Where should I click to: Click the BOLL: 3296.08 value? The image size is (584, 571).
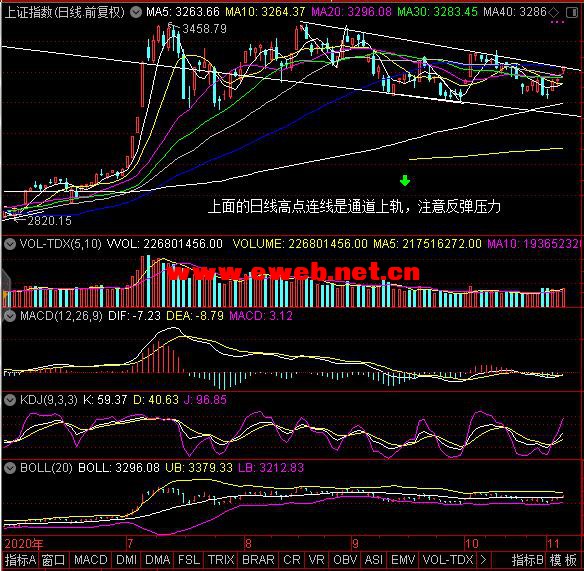coord(119,468)
